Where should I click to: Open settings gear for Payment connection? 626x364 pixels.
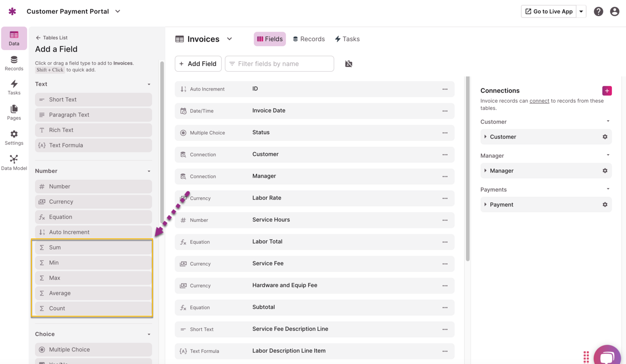point(605,205)
